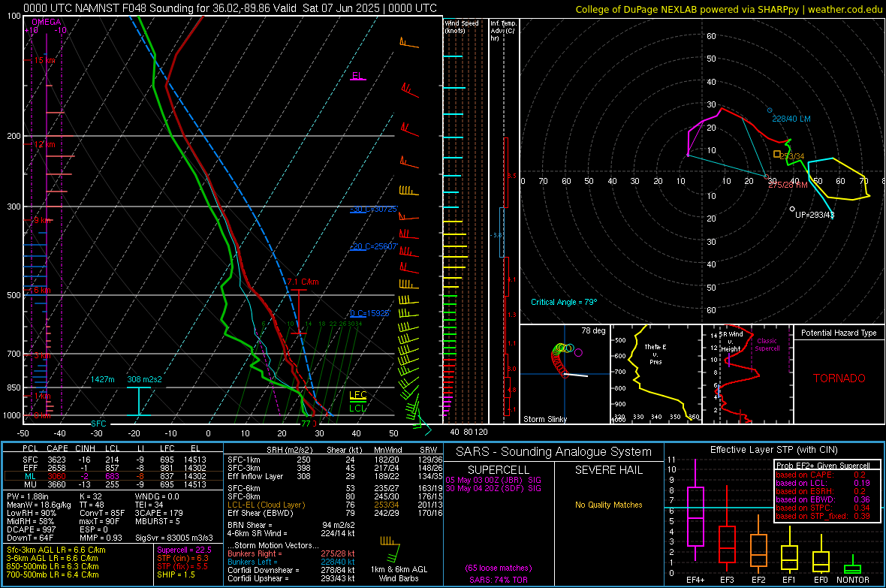886x588 pixels.
Task: Click the 'based on STPC:' probability line
Action: coord(822,507)
